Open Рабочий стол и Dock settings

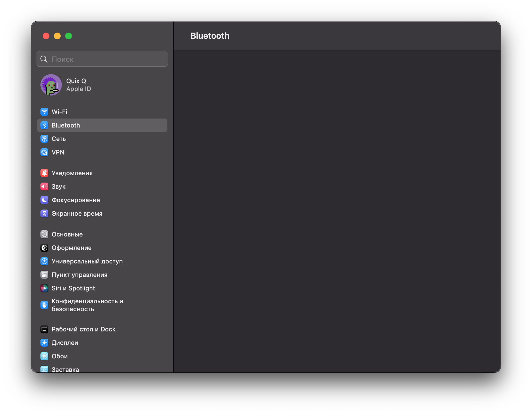[x=83, y=329]
